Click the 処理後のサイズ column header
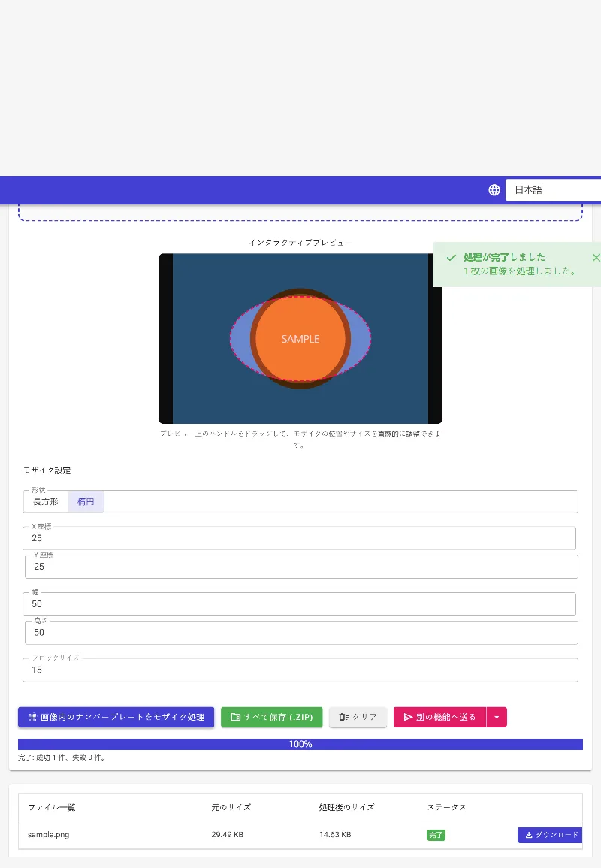This screenshot has height=868, width=601. pyautogui.click(x=346, y=807)
